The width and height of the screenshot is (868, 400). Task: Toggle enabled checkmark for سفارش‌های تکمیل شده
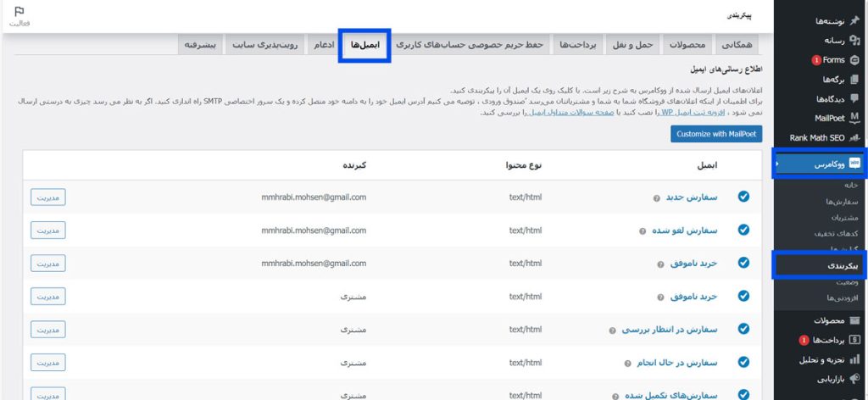pos(743,394)
